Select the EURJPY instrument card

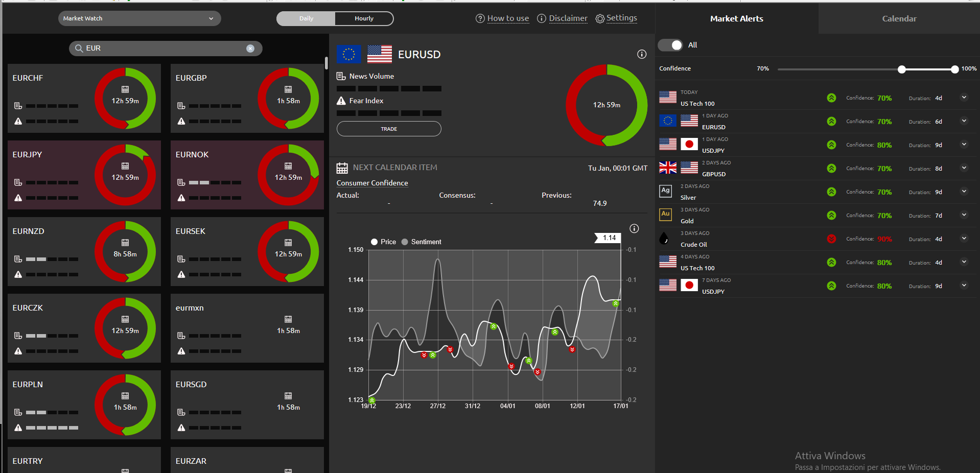[x=84, y=175]
